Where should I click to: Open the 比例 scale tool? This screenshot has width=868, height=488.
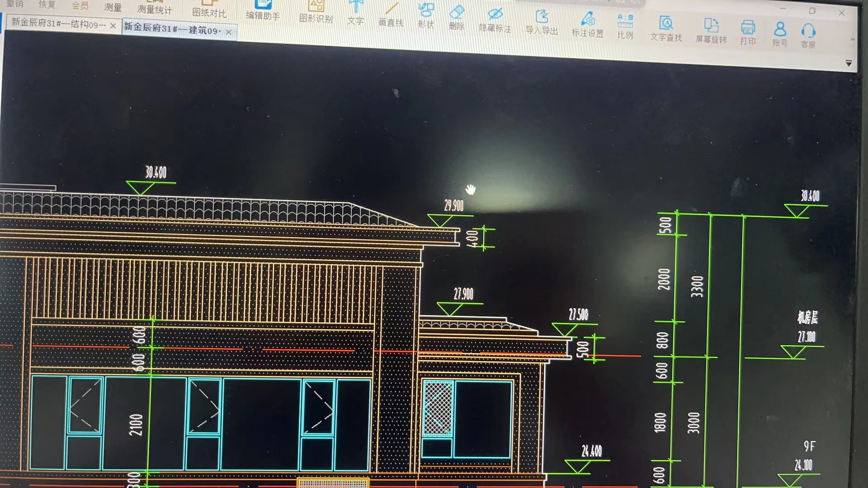[625, 27]
